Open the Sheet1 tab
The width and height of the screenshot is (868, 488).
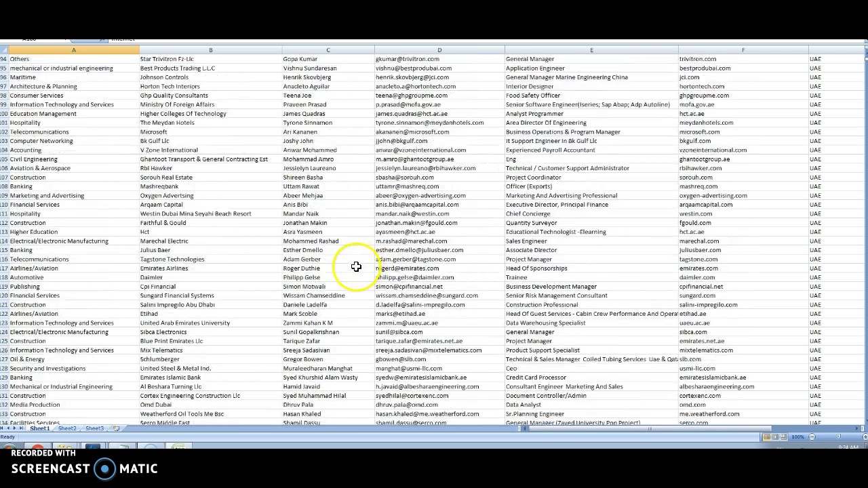tap(39, 428)
